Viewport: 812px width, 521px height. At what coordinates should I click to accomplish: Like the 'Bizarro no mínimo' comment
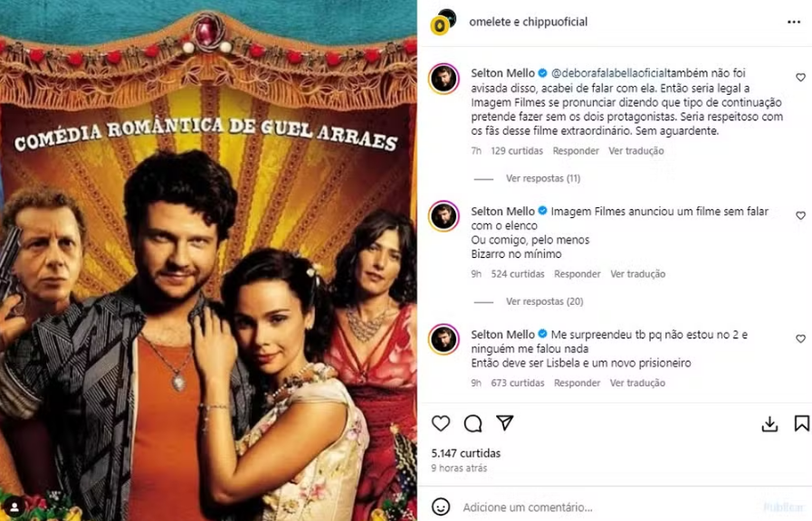tap(800, 216)
